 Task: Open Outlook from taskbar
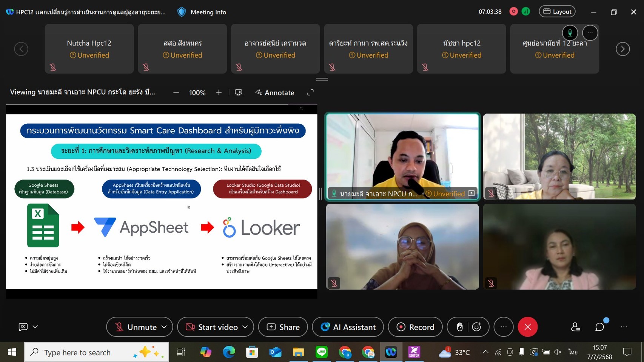click(x=275, y=352)
